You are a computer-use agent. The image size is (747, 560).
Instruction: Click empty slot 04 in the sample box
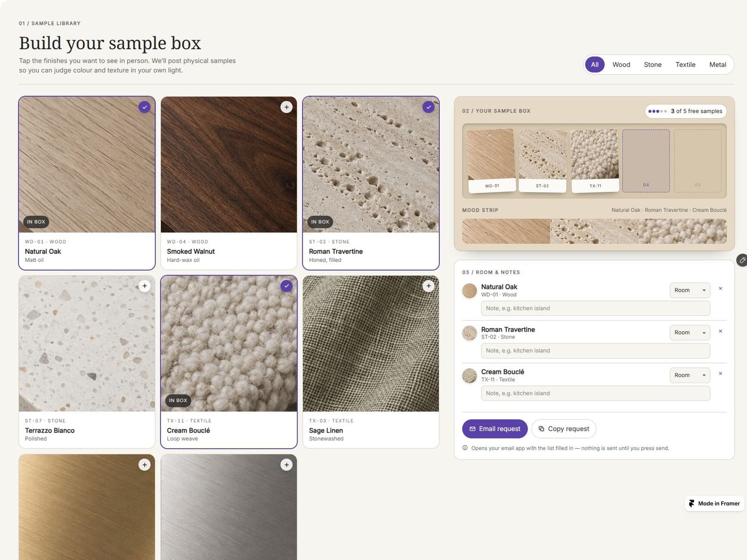[646, 161]
